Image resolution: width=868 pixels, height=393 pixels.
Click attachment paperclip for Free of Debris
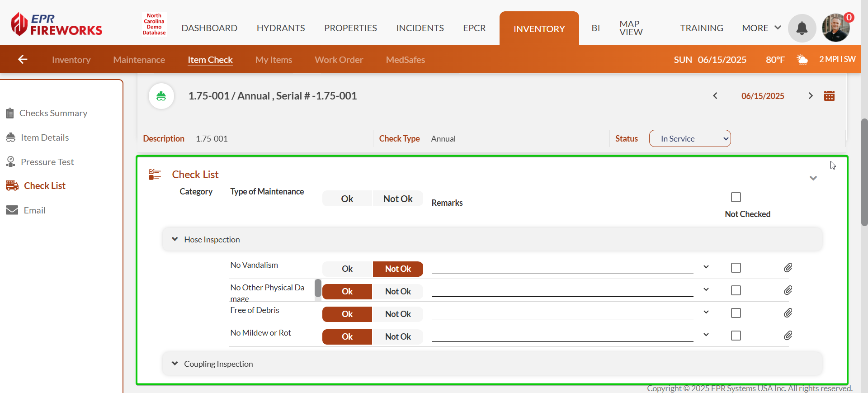788,313
